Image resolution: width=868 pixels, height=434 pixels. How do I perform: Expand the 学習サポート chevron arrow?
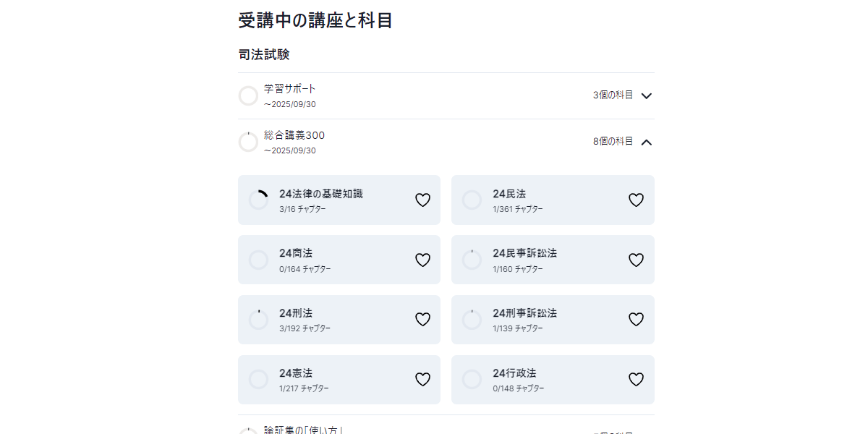[x=647, y=95]
